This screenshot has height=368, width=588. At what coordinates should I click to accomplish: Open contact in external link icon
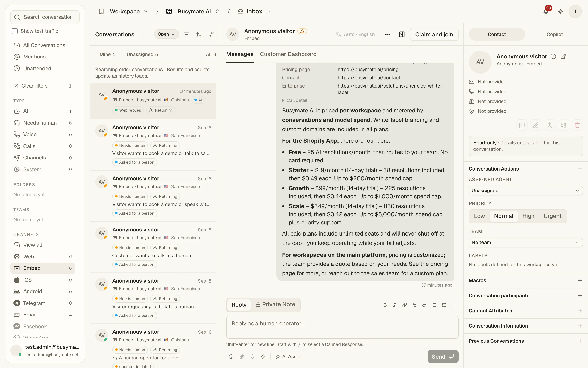pos(563,56)
